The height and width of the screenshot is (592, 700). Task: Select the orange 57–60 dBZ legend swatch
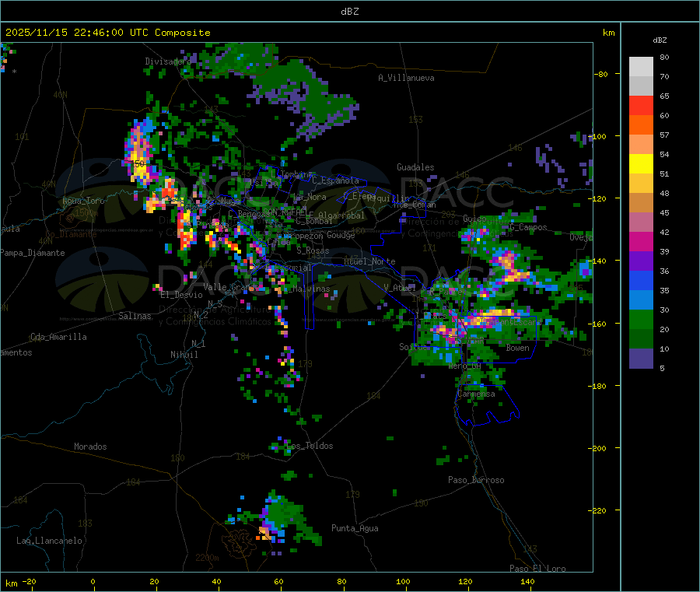[641, 125]
